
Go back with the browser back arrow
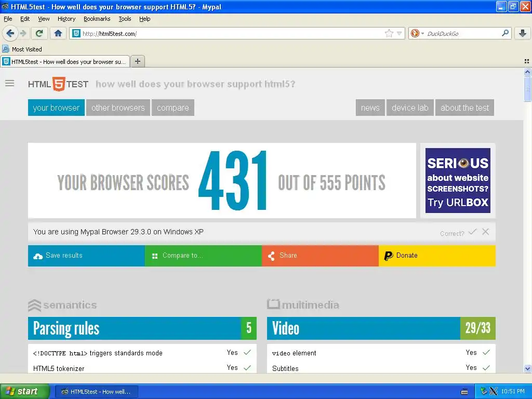tap(10, 33)
